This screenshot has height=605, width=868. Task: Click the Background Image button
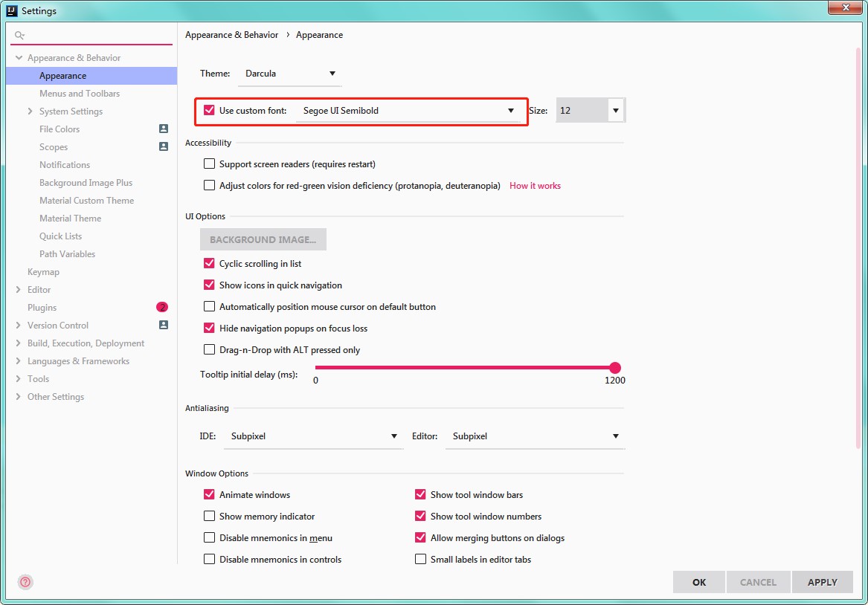pos(263,239)
